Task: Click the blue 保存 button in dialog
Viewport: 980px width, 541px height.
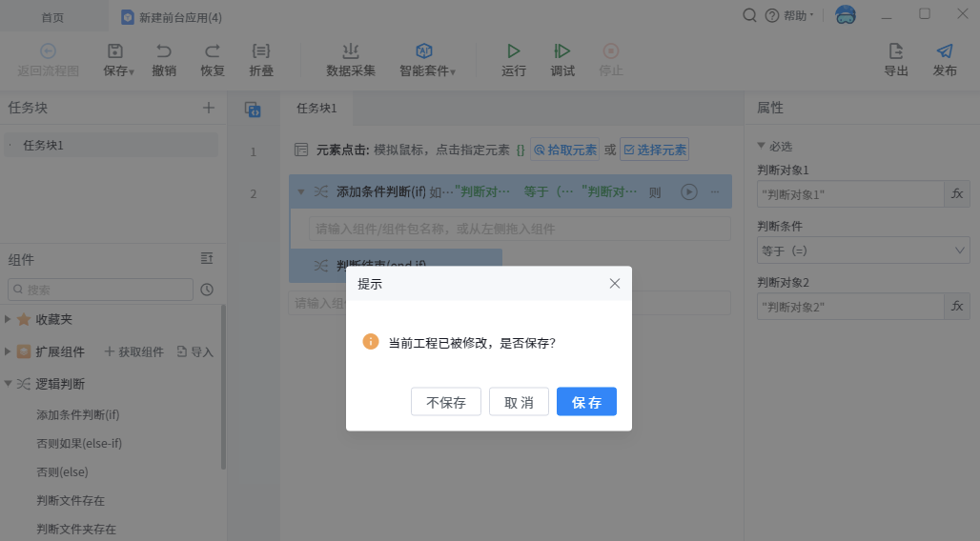Action: click(x=586, y=402)
